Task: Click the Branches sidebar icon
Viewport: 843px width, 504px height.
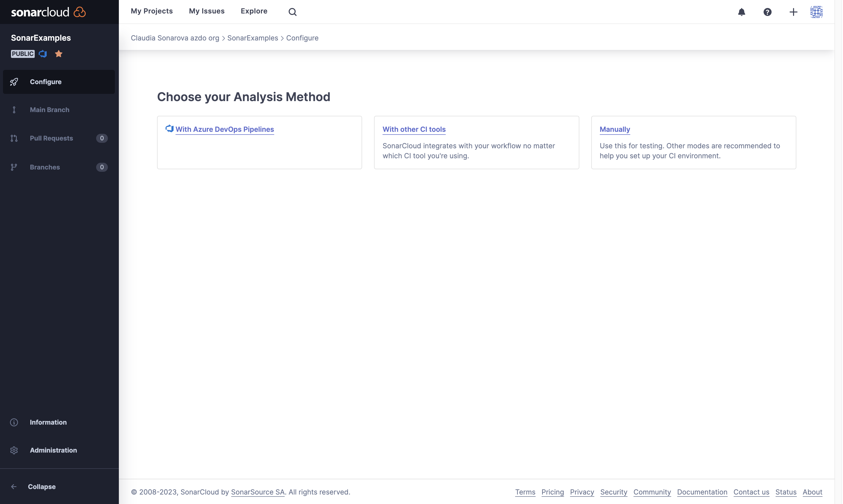Action: click(x=14, y=167)
